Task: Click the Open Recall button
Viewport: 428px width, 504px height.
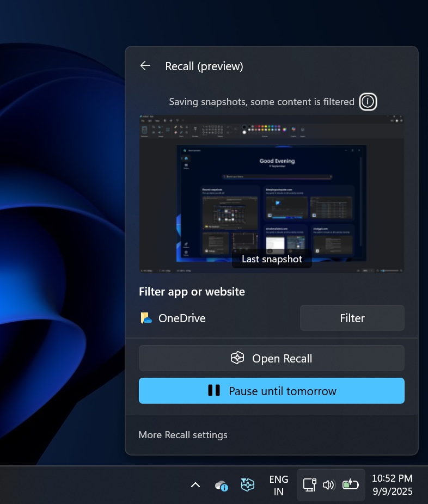Action: pos(271,359)
